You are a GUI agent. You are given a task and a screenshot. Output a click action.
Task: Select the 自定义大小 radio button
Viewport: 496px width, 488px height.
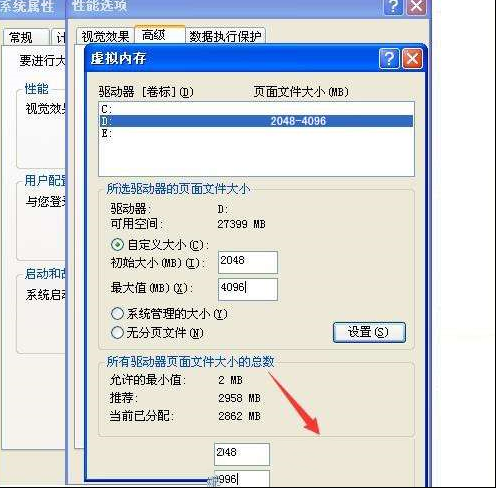117,245
